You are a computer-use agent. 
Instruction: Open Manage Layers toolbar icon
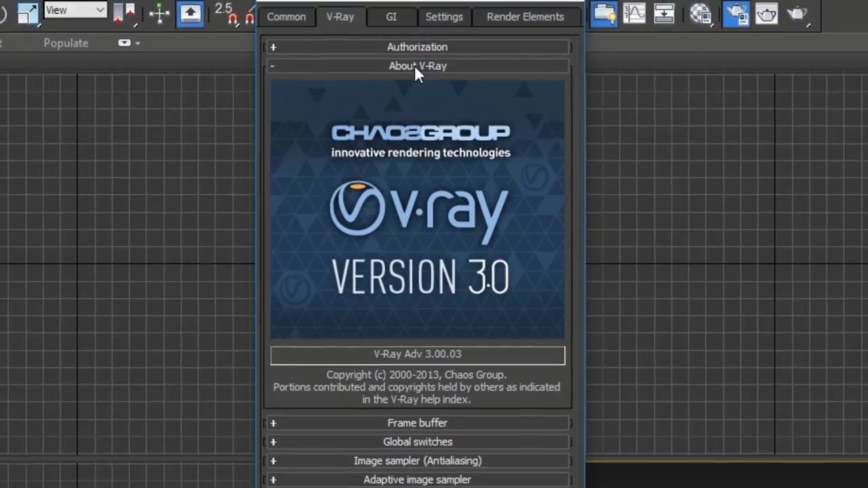point(604,14)
